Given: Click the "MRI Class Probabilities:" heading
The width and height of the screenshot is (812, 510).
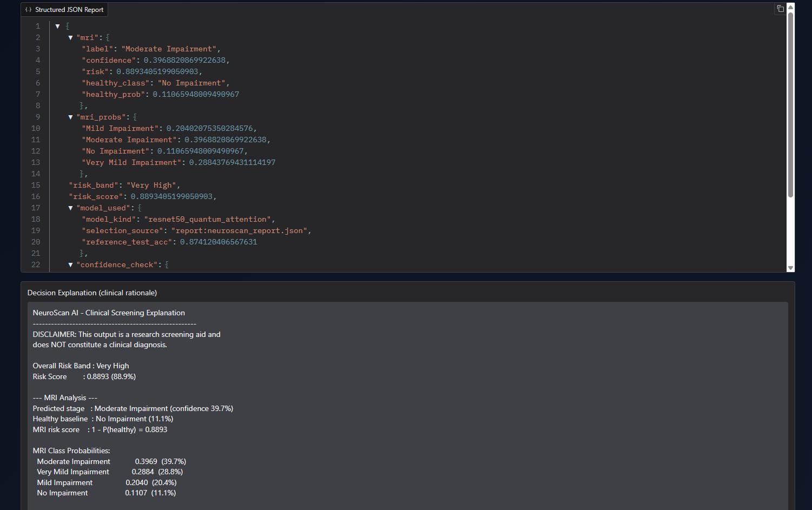Looking at the screenshot, I should 71,451.
